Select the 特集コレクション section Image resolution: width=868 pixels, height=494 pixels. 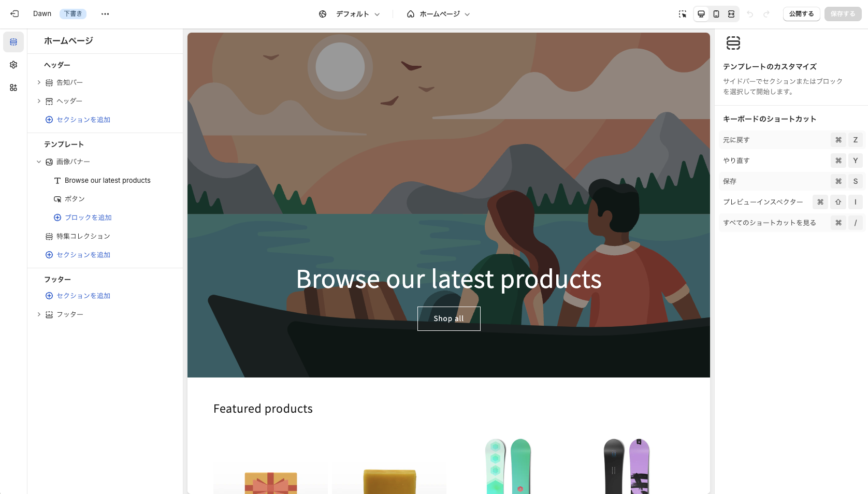click(83, 236)
